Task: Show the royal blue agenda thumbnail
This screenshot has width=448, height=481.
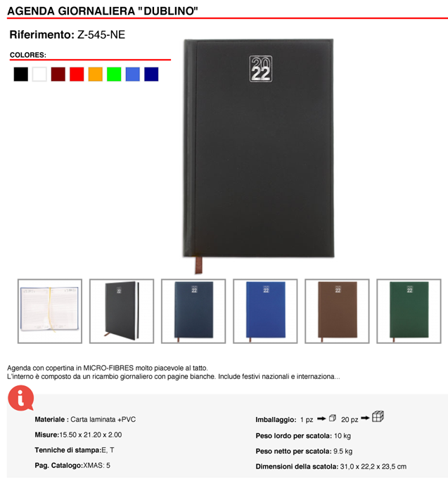Action: [265, 311]
